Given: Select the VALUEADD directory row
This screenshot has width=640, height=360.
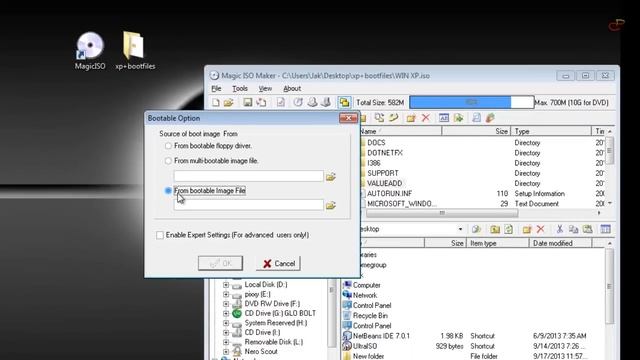Looking at the screenshot, I should 482,183.
